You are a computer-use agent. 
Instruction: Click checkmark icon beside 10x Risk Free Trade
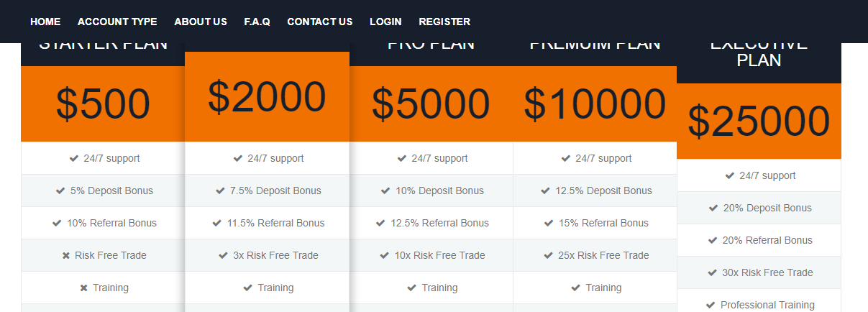(x=385, y=255)
